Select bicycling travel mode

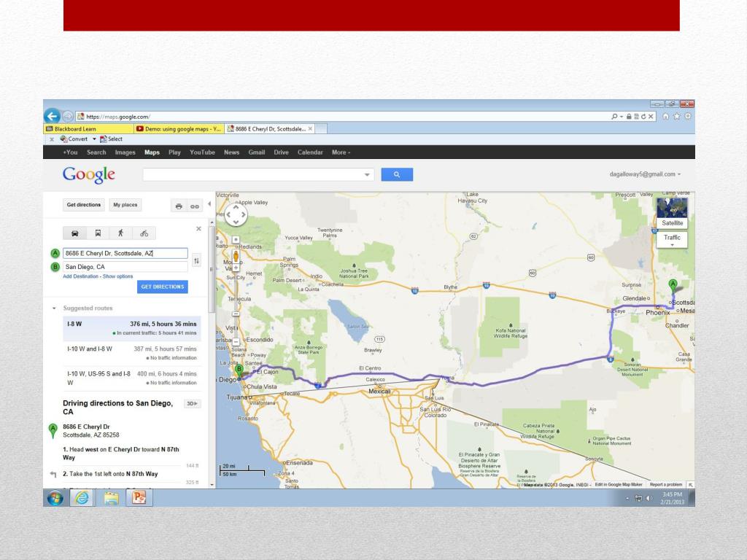(x=144, y=233)
